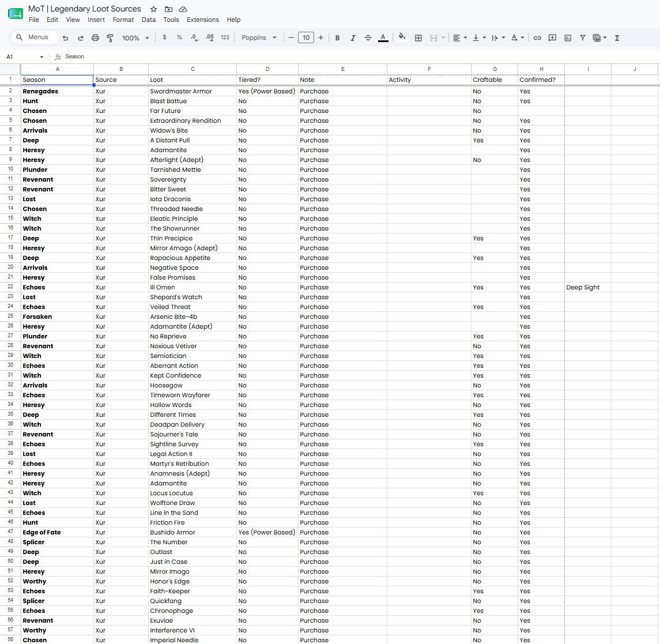
Task: Insert link icon
Action: click(x=537, y=38)
